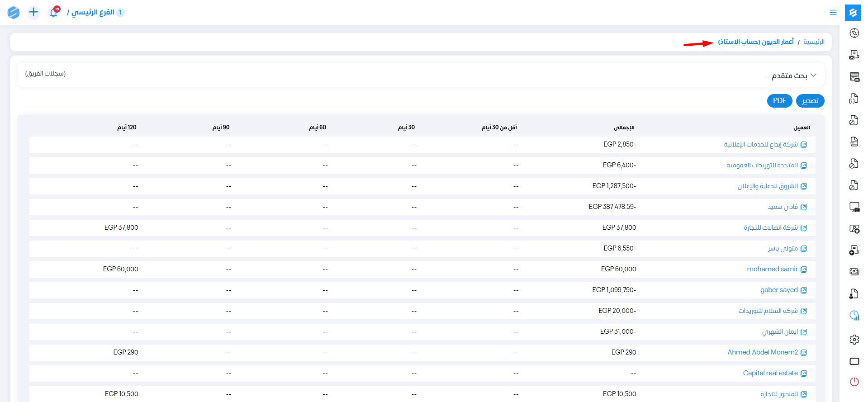Image resolution: width=868 pixels, height=402 pixels.
Task: Click the red power logout icon
Action: coord(854,382)
